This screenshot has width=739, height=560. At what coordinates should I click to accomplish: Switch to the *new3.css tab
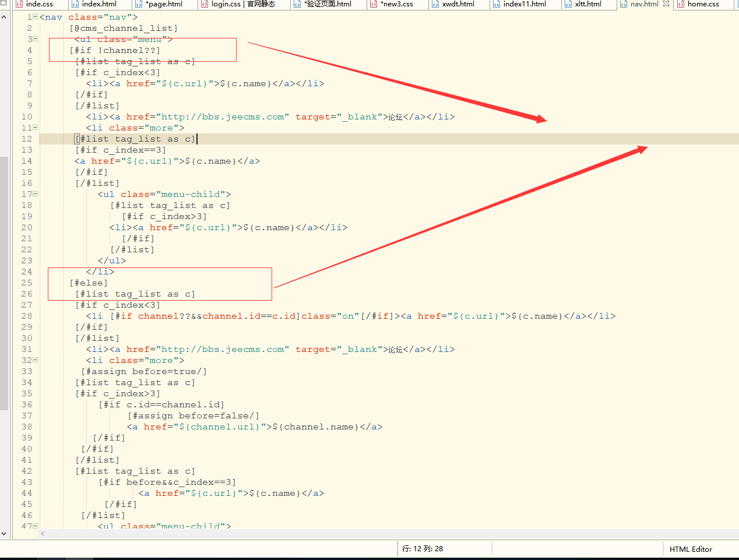pos(396,4)
